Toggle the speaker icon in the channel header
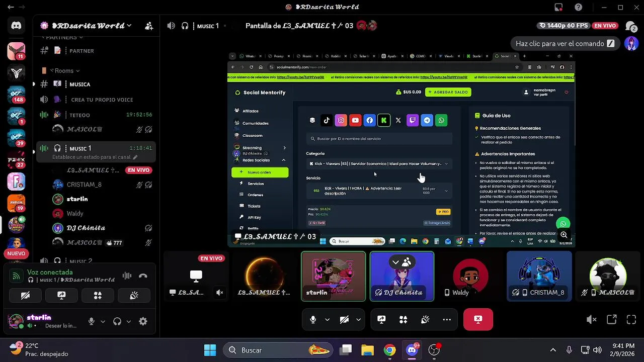This screenshot has width=644, height=362. [x=171, y=26]
